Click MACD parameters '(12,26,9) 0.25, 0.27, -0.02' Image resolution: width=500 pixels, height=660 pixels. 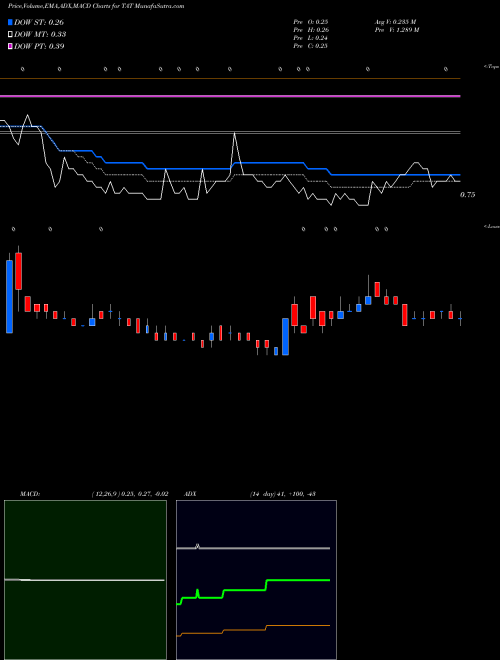tap(130, 494)
